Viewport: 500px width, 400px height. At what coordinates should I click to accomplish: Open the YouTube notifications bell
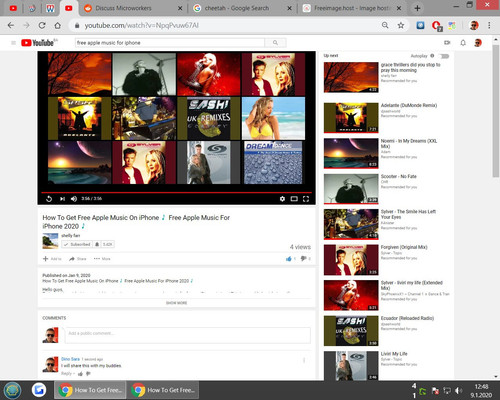463,43
